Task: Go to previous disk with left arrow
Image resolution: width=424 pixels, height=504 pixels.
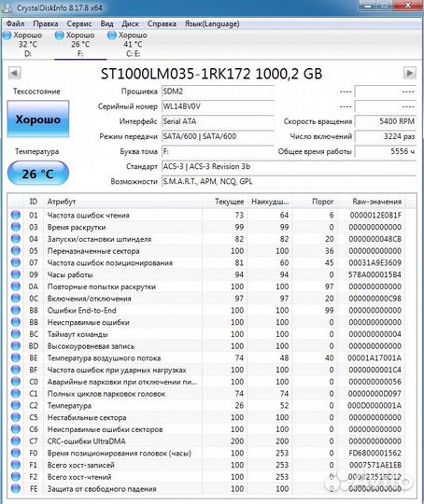Action: click(x=15, y=73)
